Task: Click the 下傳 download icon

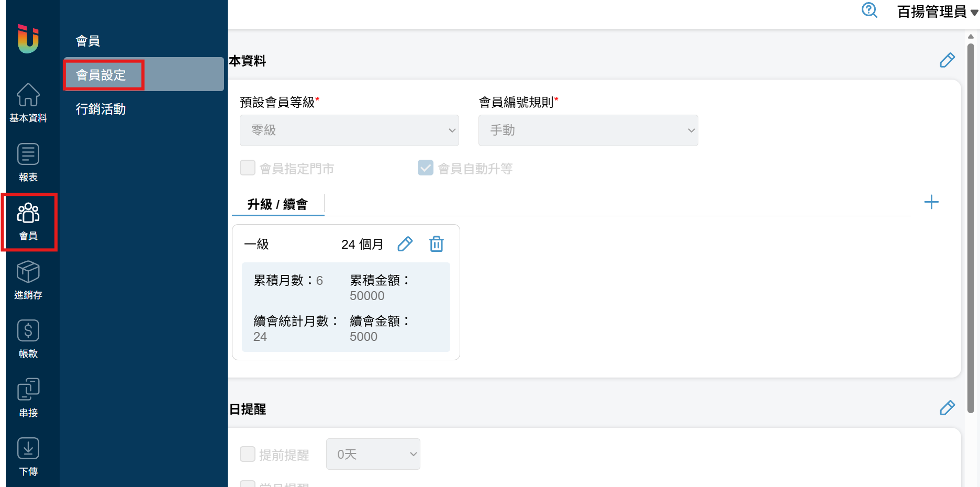Action: point(28,456)
